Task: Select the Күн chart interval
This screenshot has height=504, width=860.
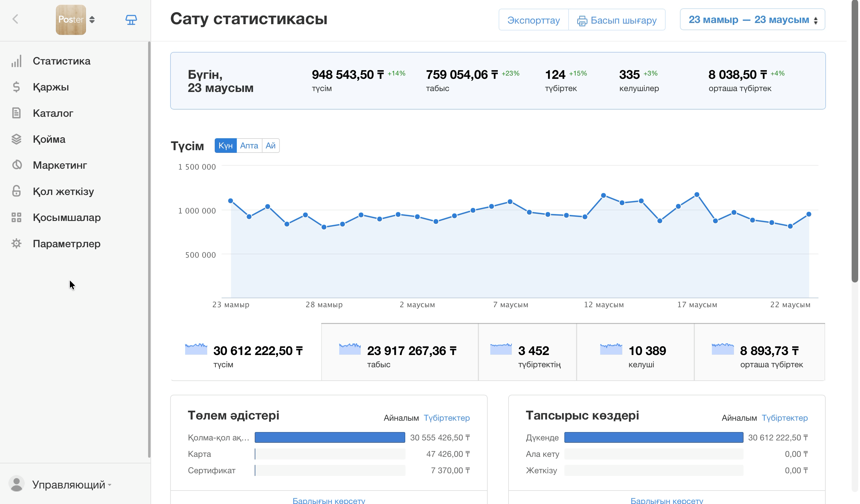Action: pos(225,146)
